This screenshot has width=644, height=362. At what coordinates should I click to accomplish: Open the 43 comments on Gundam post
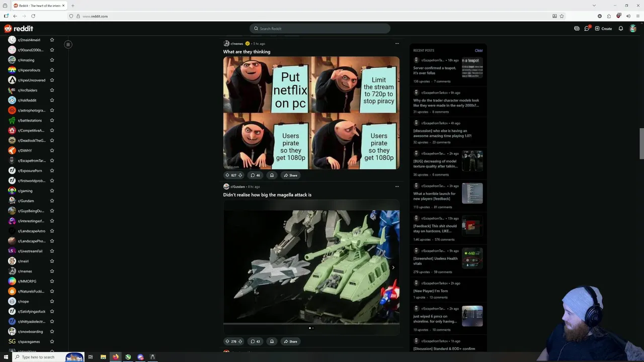click(x=256, y=341)
